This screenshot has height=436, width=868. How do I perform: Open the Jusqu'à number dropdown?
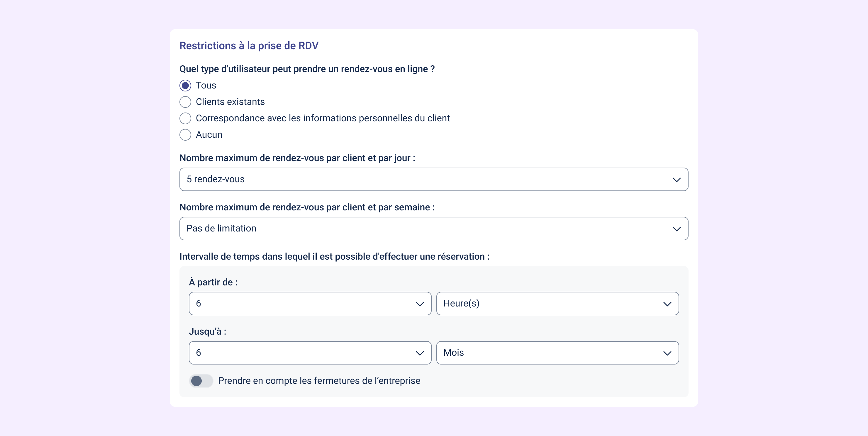point(310,353)
